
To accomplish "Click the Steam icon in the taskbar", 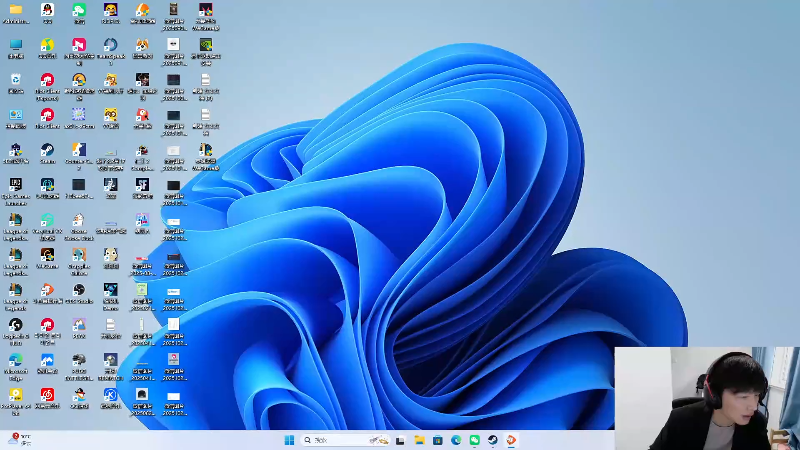I will pyautogui.click(x=493, y=440).
